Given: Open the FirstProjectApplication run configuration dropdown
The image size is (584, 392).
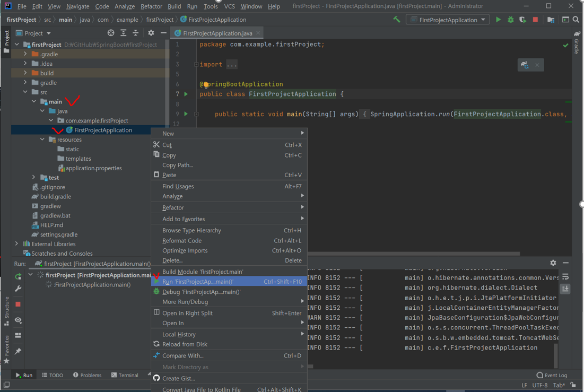Looking at the screenshot, I should [x=448, y=20].
